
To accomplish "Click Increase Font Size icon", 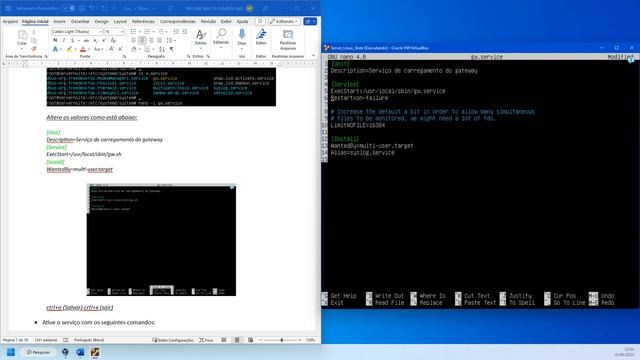I will coord(111,49).
